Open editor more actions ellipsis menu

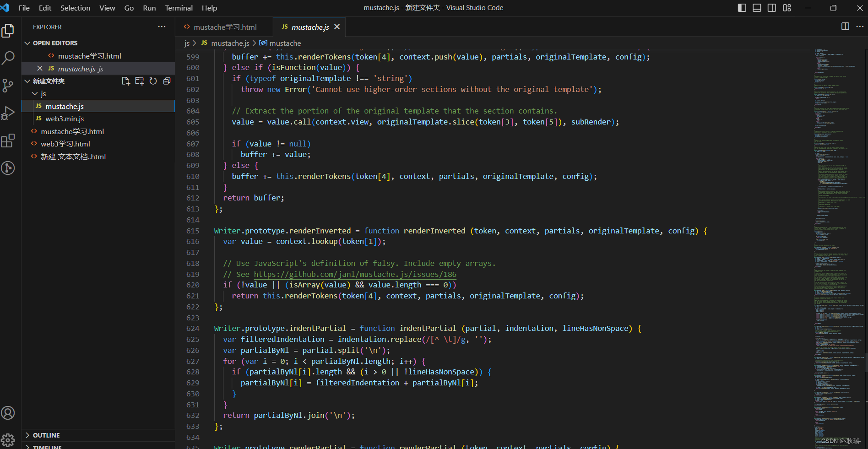coord(860,27)
